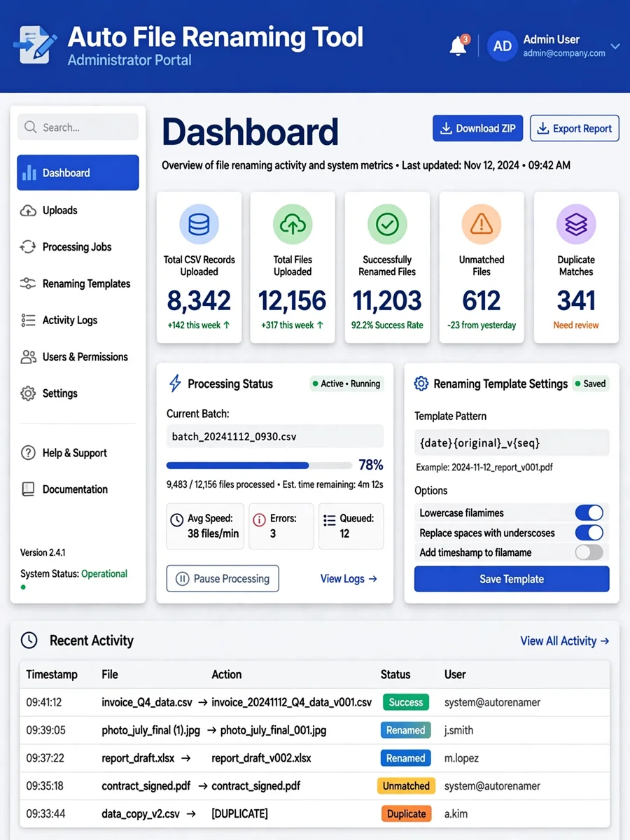Image resolution: width=630 pixels, height=840 pixels.
Task: Click the Download ZIP button
Action: point(477,128)
